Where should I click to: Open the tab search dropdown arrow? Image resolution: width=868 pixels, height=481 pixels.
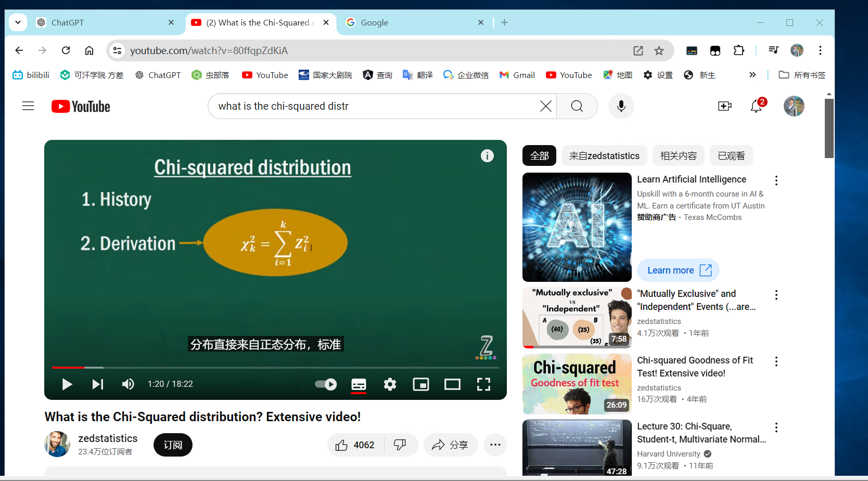coord(18,22)
